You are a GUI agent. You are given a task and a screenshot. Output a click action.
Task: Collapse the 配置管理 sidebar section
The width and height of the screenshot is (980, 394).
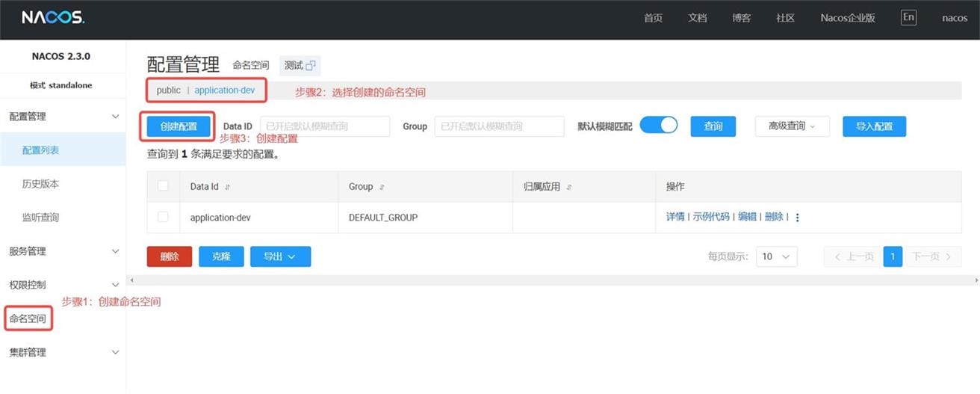114,117
